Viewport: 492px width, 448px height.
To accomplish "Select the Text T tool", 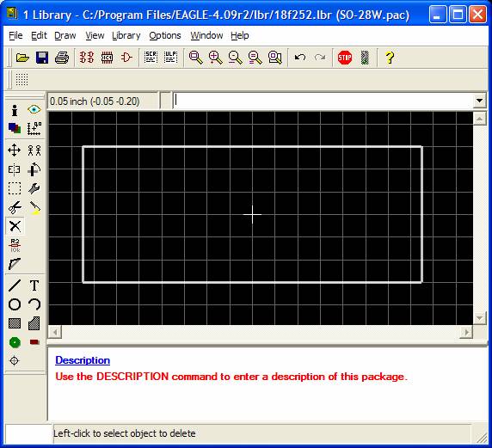I will tap(34, 285).
